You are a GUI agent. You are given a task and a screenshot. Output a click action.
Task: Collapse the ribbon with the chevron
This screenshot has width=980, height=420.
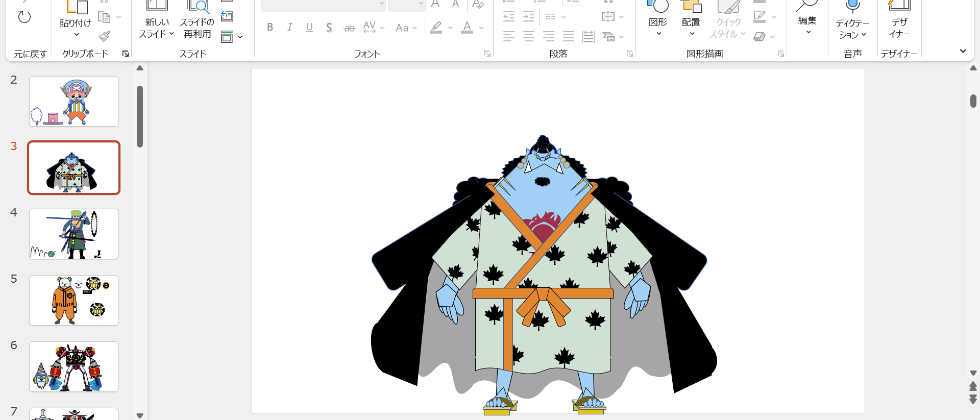click(963, 51)
